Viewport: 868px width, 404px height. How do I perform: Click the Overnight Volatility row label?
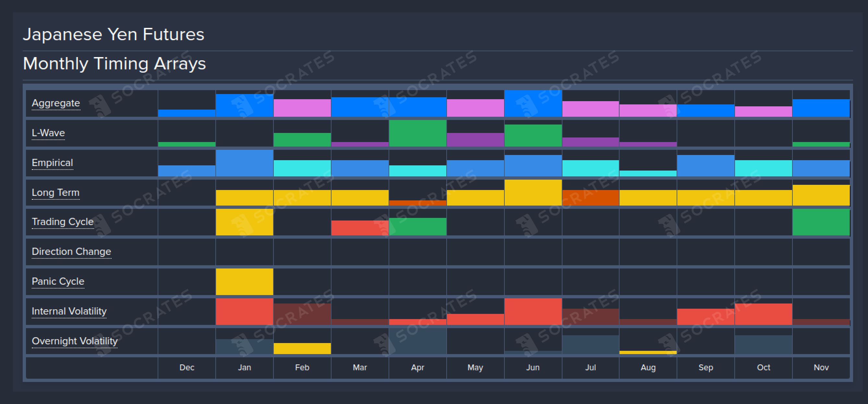(75, 341)
